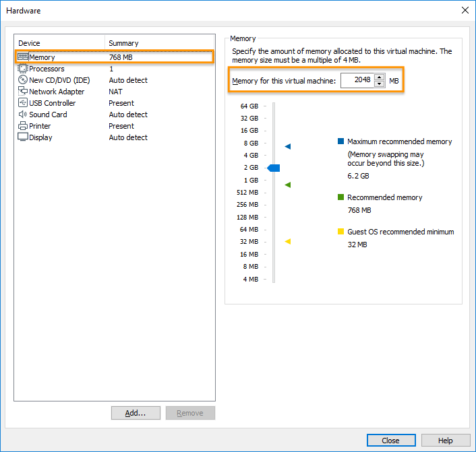Open Help for hardware settings
Screen dimensions: 476x452
[x=446, y=440]
